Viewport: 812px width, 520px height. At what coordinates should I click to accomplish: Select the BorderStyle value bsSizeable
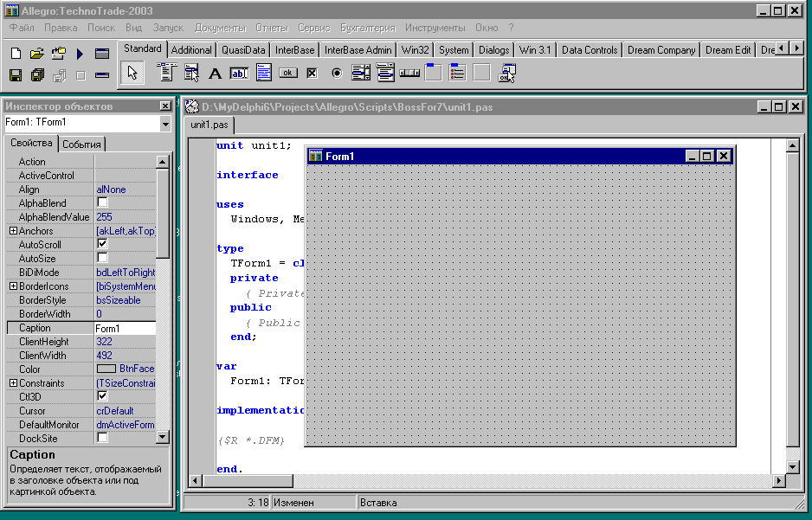[119, 300]
